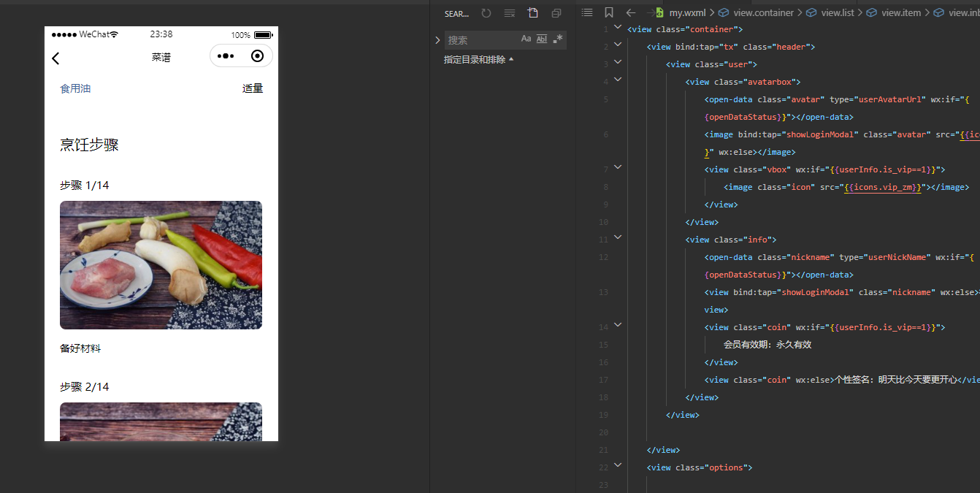980x493 pixels.
Task: Close the mini program via the circle capsule button
Action: pyautogui.click(x=257, y=56)
